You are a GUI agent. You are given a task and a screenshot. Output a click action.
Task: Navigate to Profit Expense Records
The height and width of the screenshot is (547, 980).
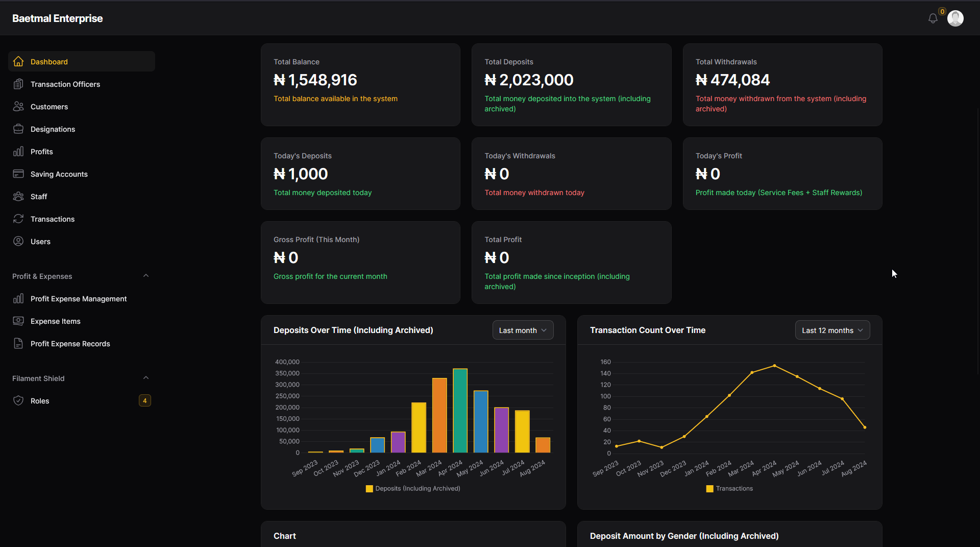point(70,344)
